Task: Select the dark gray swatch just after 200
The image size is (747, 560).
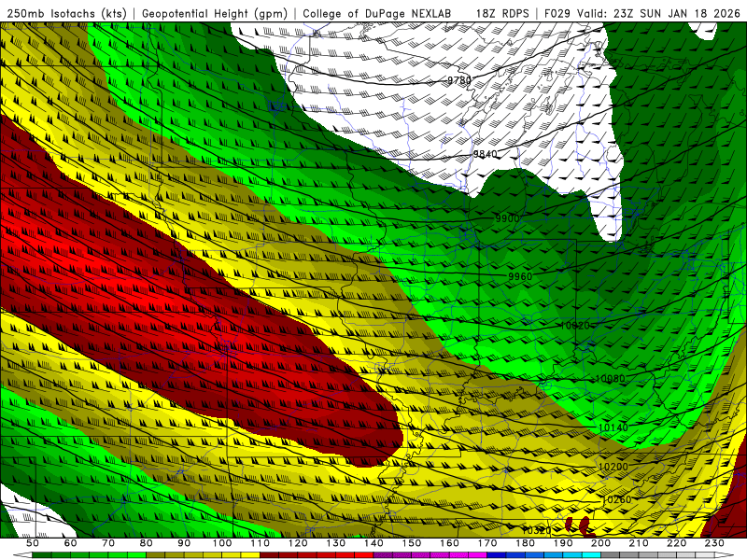Action: 611,555
